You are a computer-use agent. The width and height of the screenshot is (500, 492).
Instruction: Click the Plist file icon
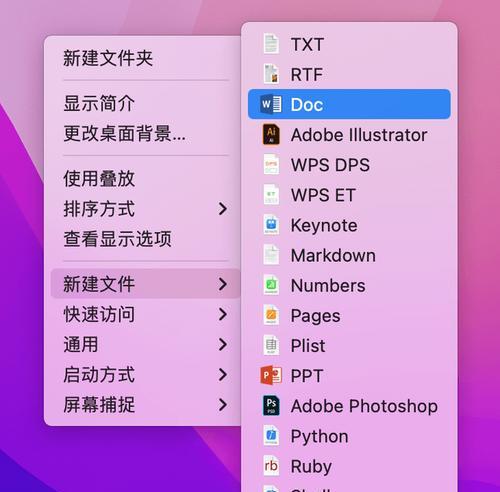(271, 345)
